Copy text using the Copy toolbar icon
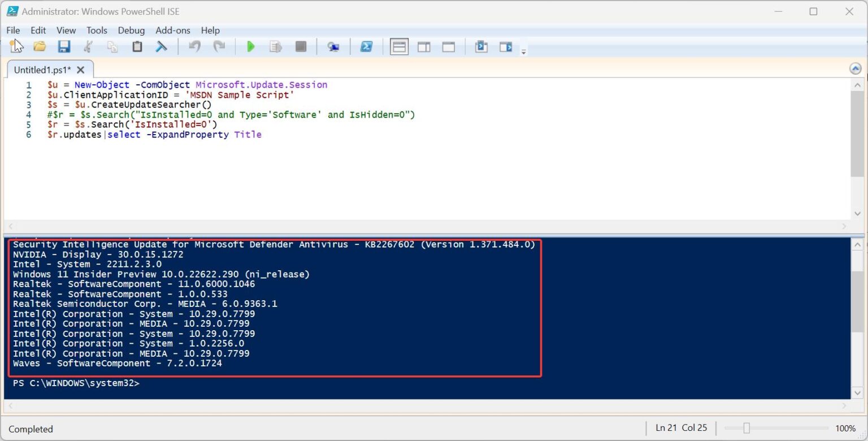 [112, 46]
